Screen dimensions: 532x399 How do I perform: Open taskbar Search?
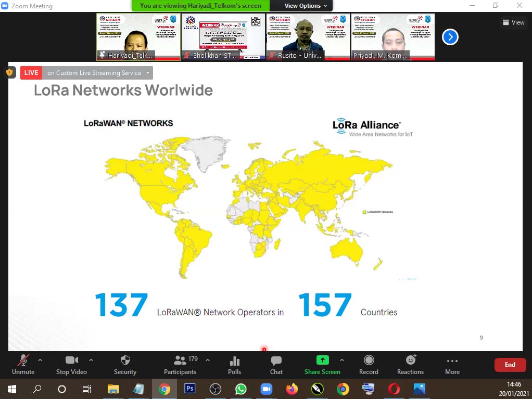click(x=36, y=389)
